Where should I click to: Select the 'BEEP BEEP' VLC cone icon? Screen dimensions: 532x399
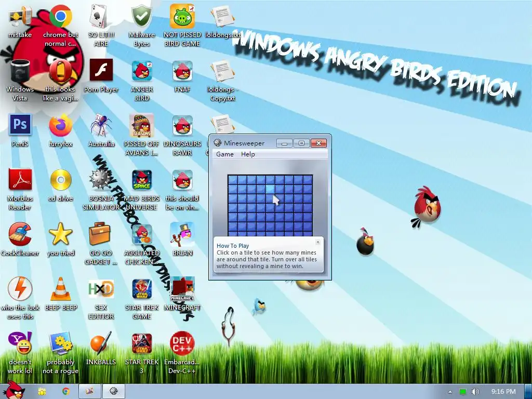point(61,289)
